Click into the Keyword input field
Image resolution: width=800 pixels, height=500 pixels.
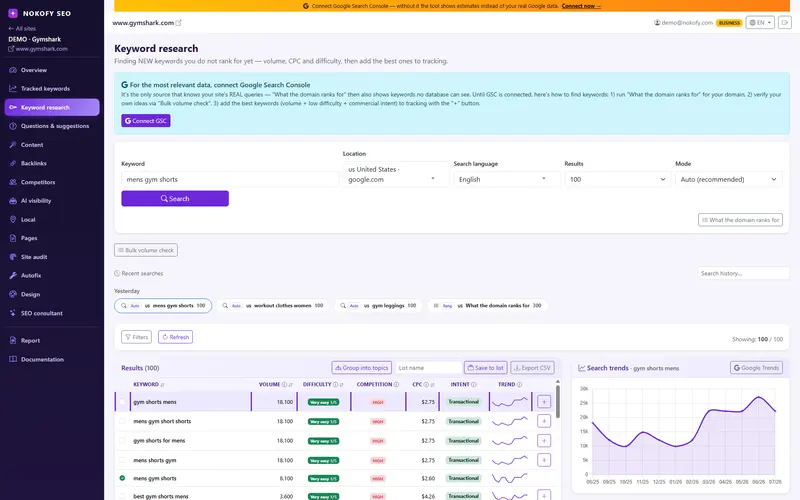click(230, 180)
